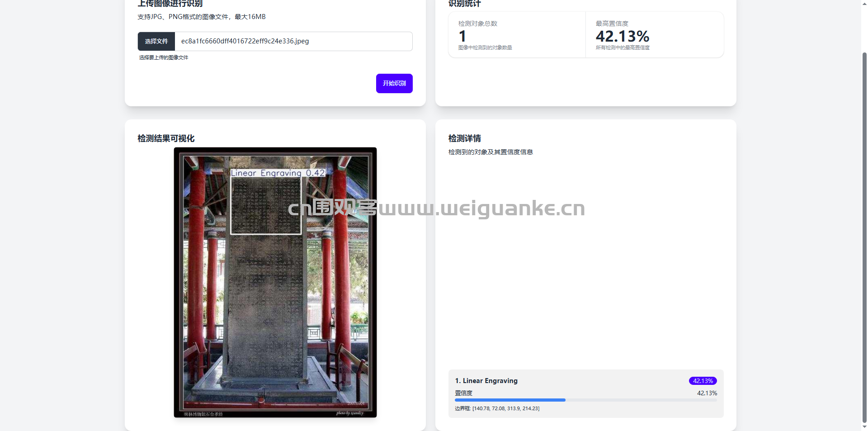Select the 1. Linear Engraving detection entry
The height and width of the screenshot is (431, 868).
586,393
